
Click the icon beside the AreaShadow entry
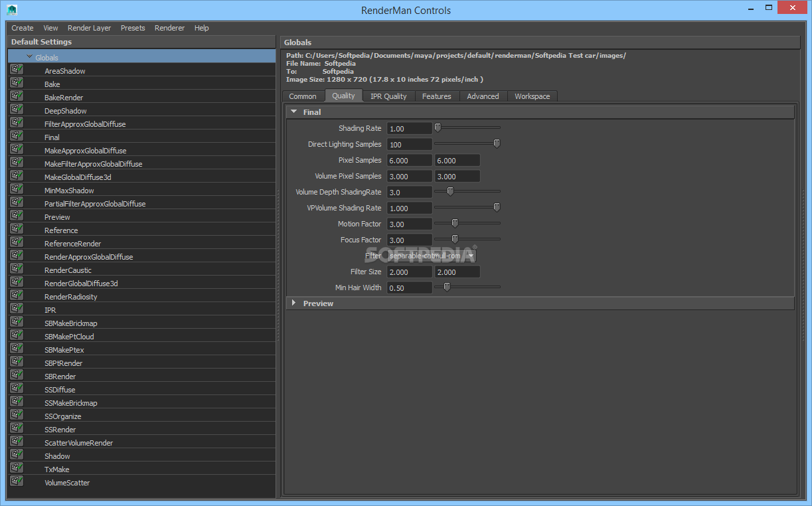pos(17,70)
